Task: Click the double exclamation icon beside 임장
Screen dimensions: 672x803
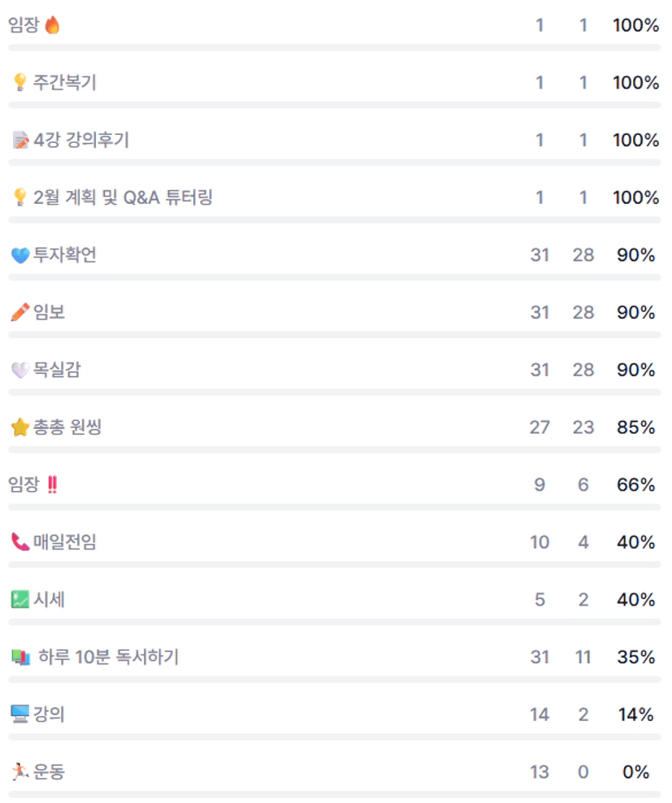Action: pyautogui.click(x=53, y=485)
